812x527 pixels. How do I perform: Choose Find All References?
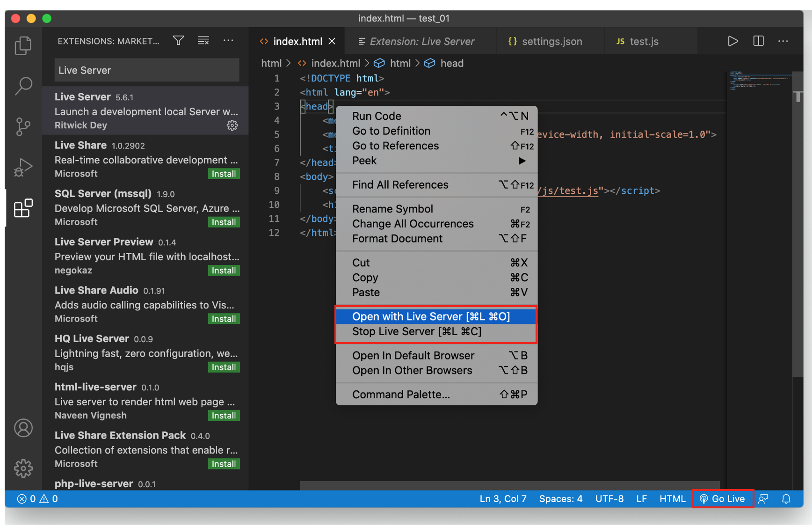pyautogui.click(x=436, y=185)
